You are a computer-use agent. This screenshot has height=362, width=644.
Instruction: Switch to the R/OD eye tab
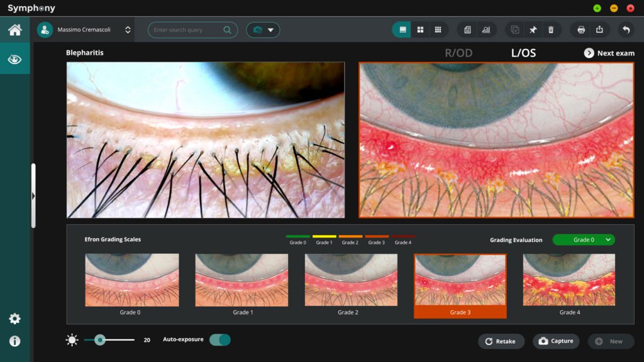(458, 53)
